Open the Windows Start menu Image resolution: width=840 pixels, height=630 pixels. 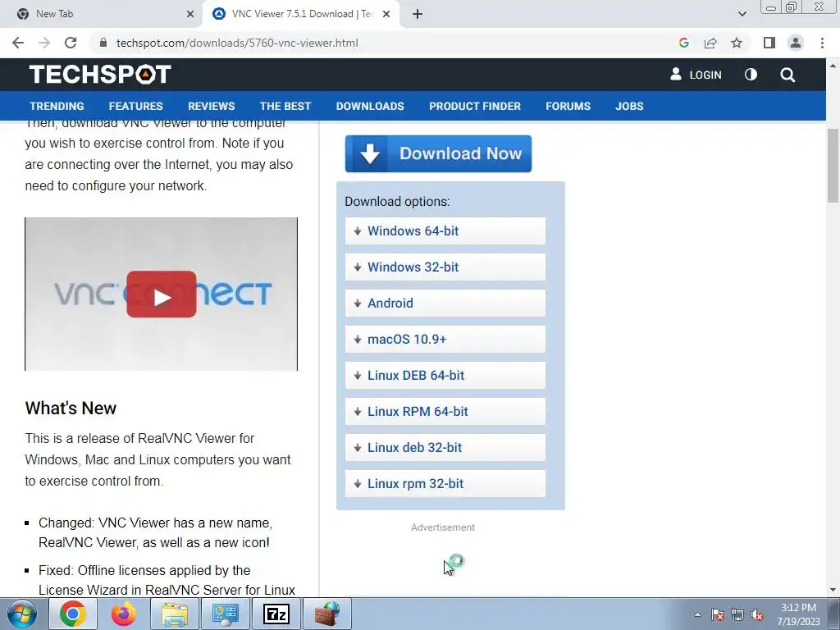pos(22,614)
